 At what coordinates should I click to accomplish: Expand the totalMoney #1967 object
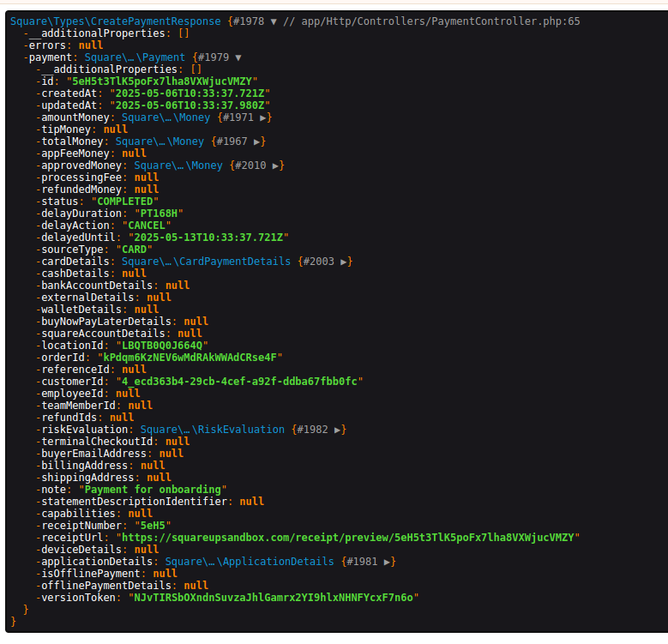(257, 141)
